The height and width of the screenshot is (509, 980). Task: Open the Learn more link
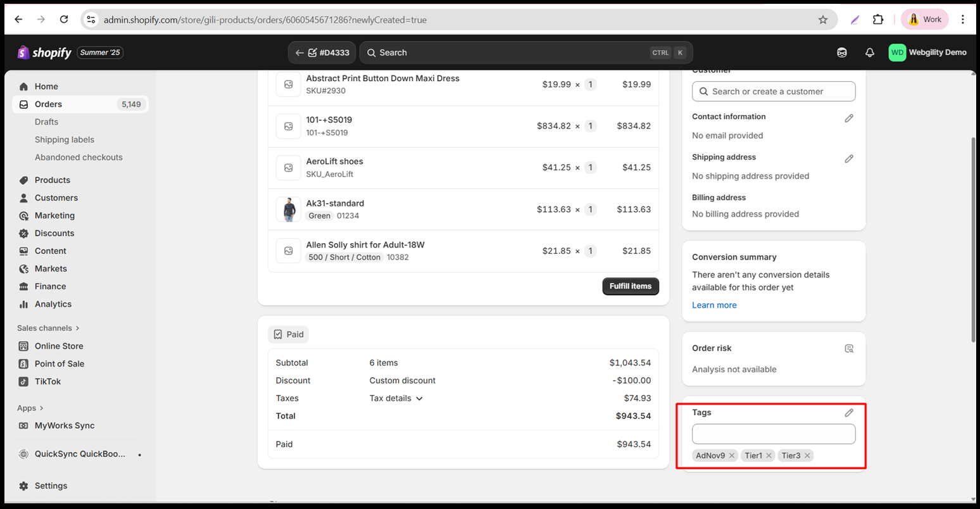point(714,305)
